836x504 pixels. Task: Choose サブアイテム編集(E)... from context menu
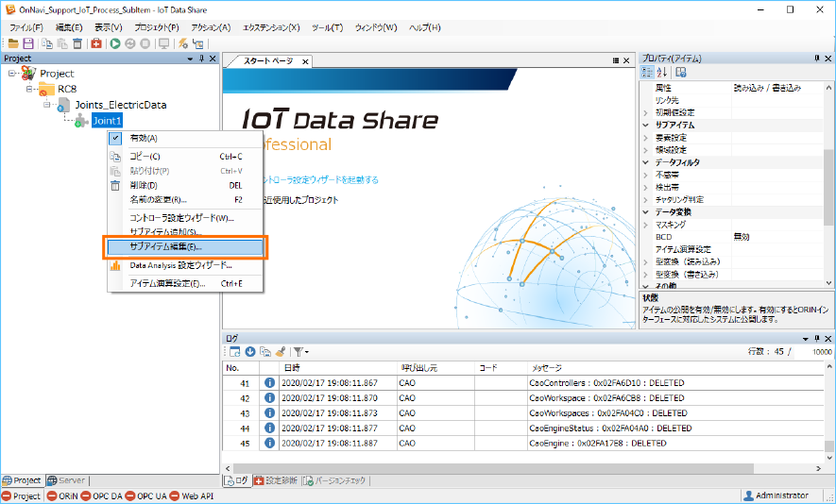point(165,247)
